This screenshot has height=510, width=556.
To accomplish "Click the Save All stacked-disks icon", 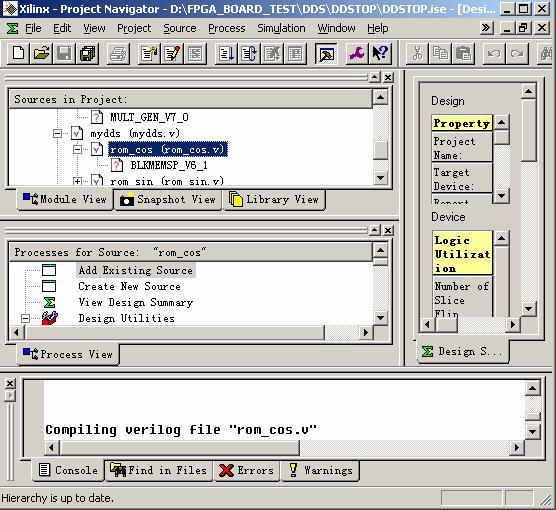I will [87, 54].
